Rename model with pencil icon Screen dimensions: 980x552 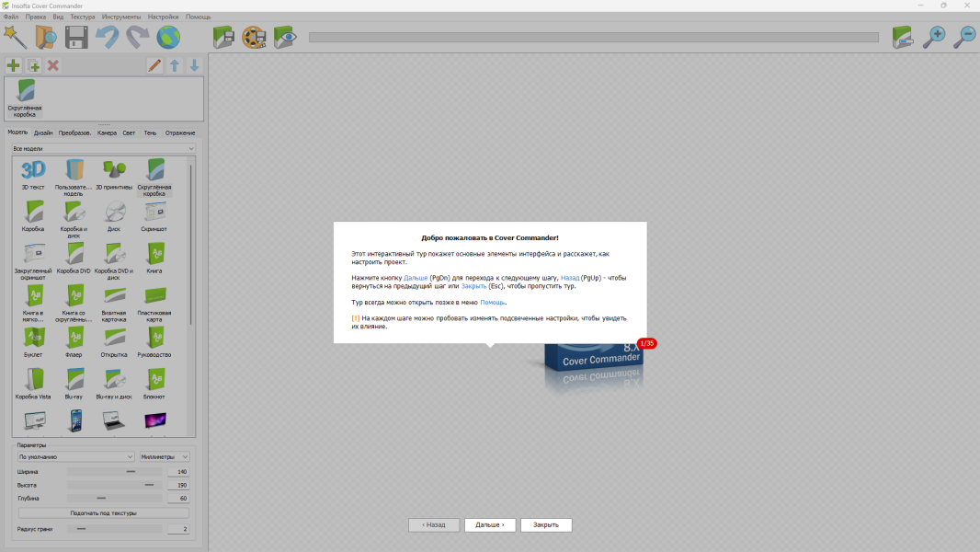coord(154,65)
